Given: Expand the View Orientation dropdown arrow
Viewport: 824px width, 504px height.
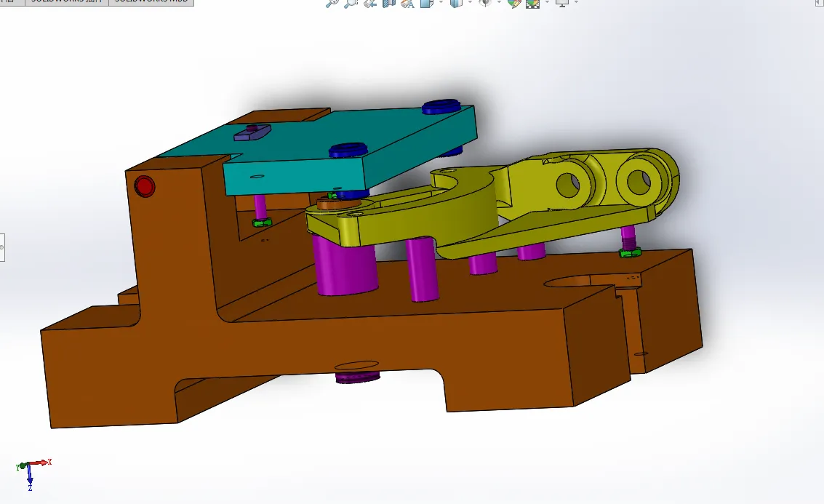Looking at the screenshot, I should [441, 3].
